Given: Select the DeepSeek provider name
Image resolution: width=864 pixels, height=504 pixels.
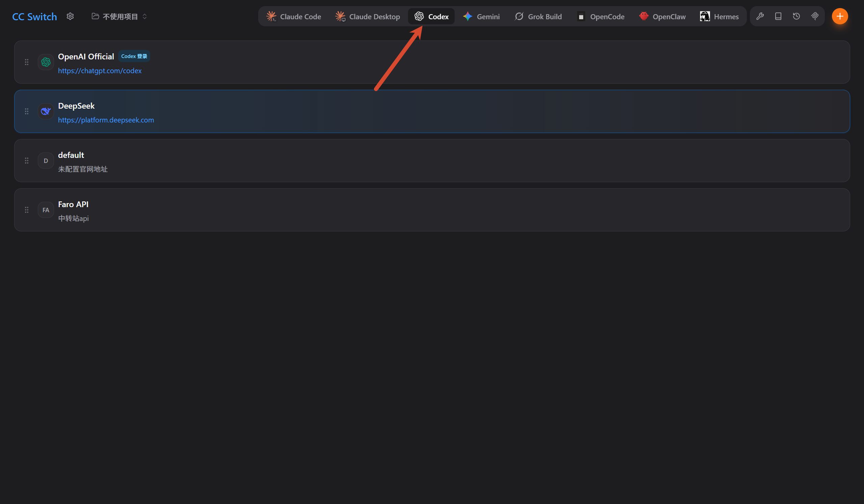Looking at the screenshot, I should (x=76, y=106).
